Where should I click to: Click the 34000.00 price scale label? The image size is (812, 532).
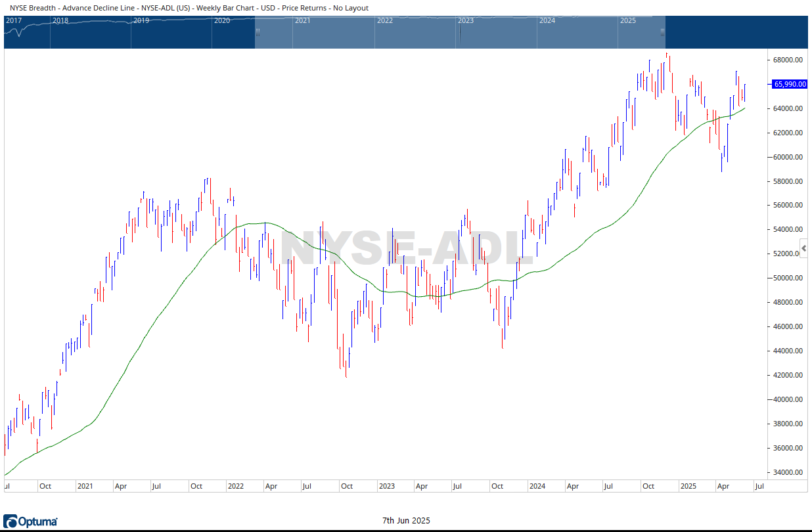(x=788, y=472)
